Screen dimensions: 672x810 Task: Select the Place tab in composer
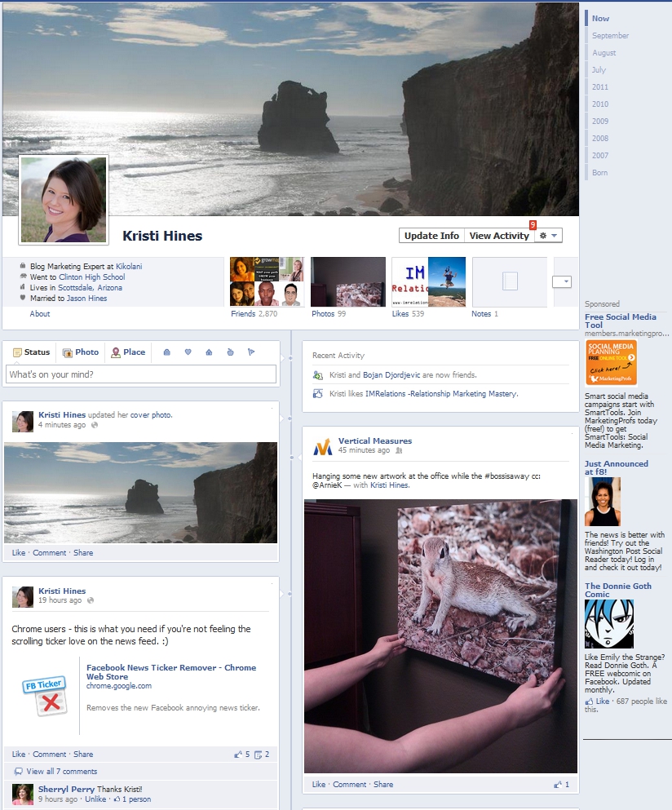click(129, 352)
